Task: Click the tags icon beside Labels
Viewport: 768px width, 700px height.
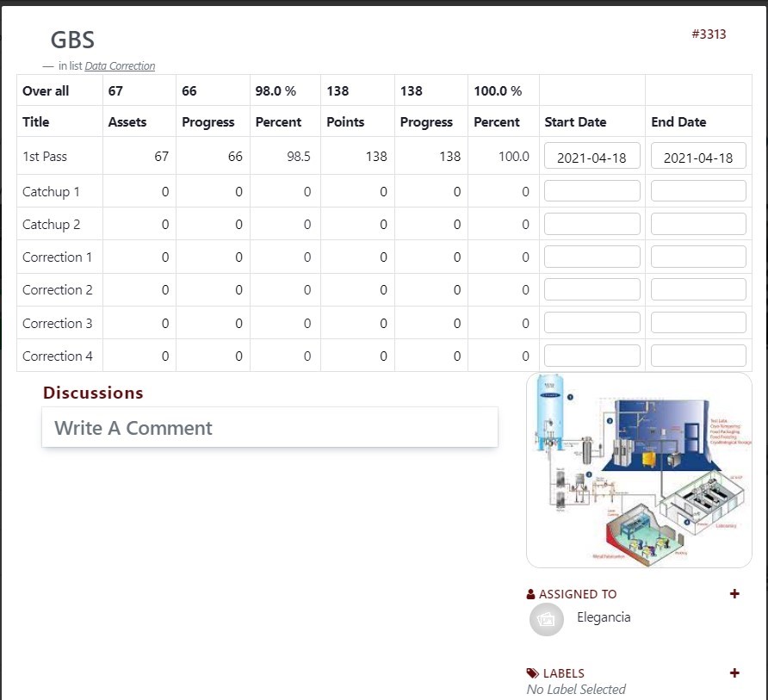Action: (532, 673)
